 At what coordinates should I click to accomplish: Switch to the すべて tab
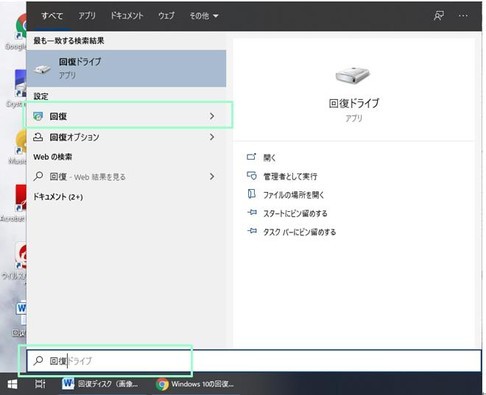click(52, 16)
